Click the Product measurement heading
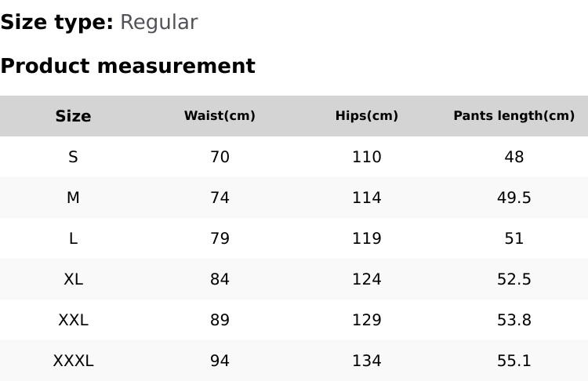This screenshot has width=588, height=381. pyautogui.click(x=128, y=66)
